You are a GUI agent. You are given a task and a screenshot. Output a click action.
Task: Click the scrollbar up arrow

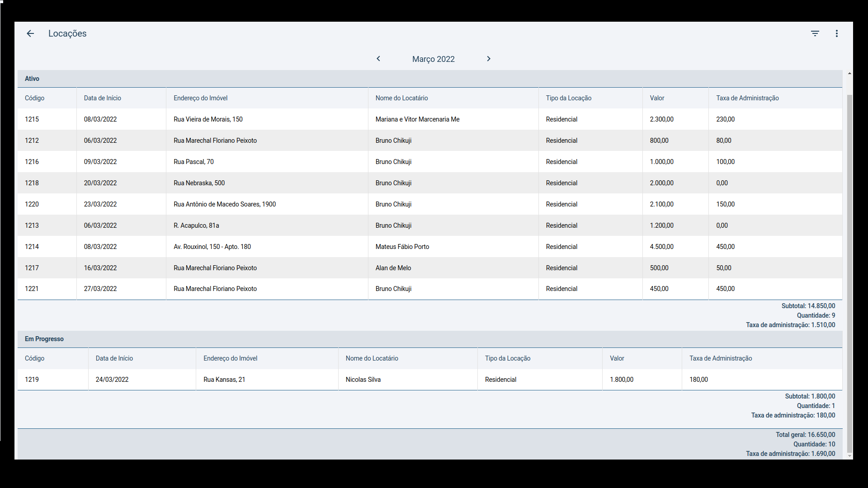pos(849,73)
